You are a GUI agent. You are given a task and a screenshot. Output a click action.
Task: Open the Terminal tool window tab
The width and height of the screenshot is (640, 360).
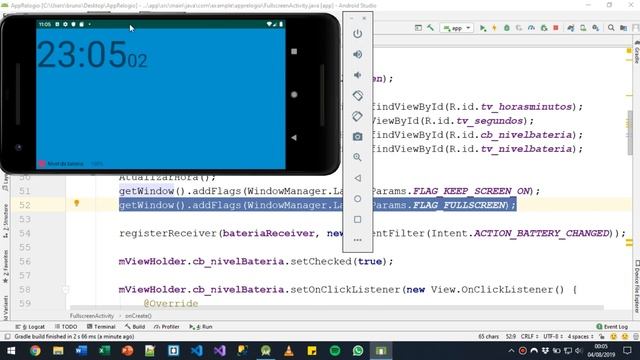coord(101,327)
